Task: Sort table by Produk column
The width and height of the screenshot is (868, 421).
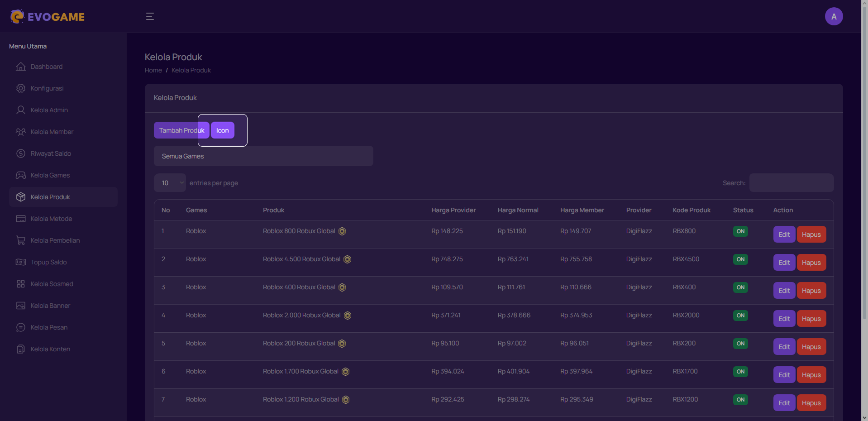Action: pos(274,210)
